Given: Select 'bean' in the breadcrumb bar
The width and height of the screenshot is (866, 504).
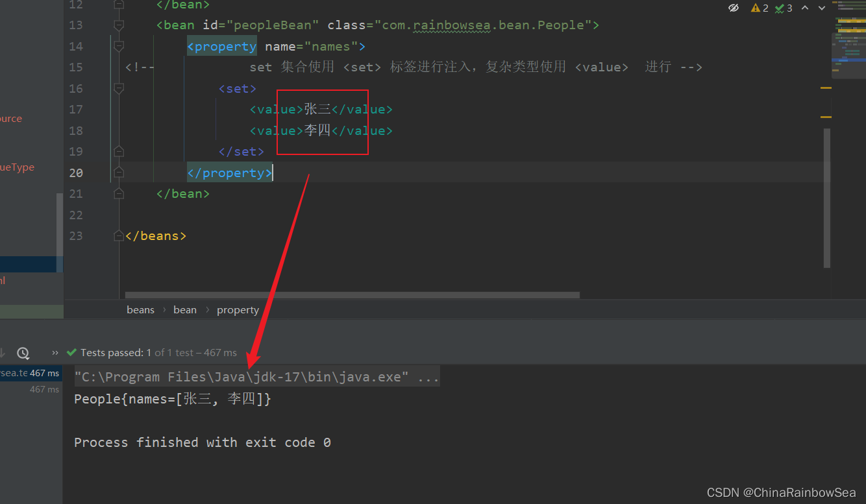Looking at the screenshot, I should tap(185, 310).
